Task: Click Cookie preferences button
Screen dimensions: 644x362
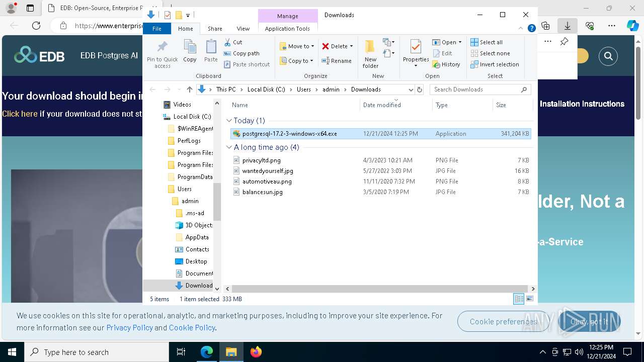Action: 503,321
